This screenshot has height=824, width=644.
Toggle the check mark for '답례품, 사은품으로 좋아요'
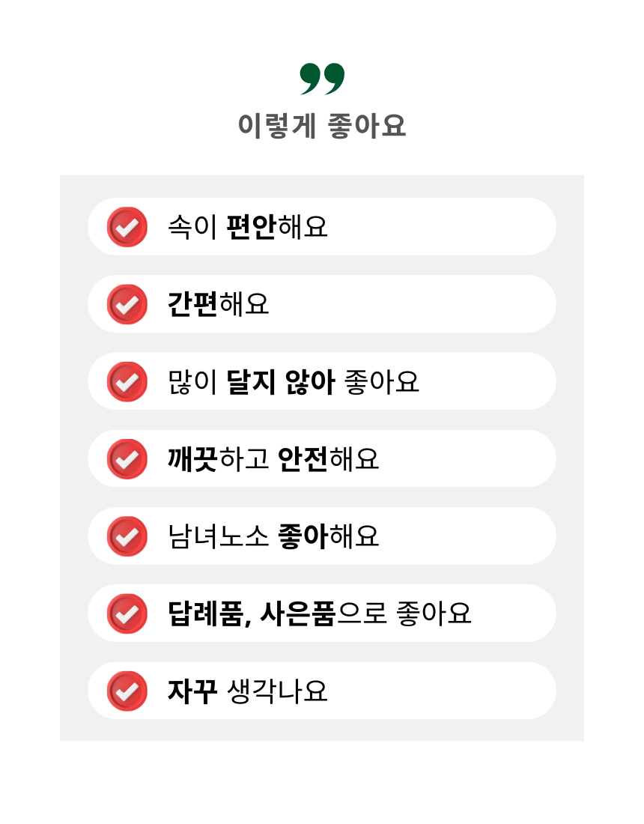click(127, 614)
